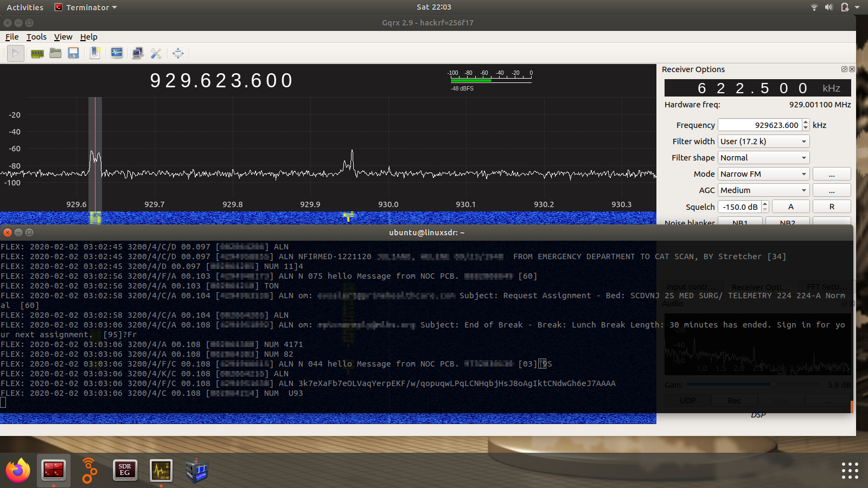Open remote control settings wrench icon

[x=156, y=53]
